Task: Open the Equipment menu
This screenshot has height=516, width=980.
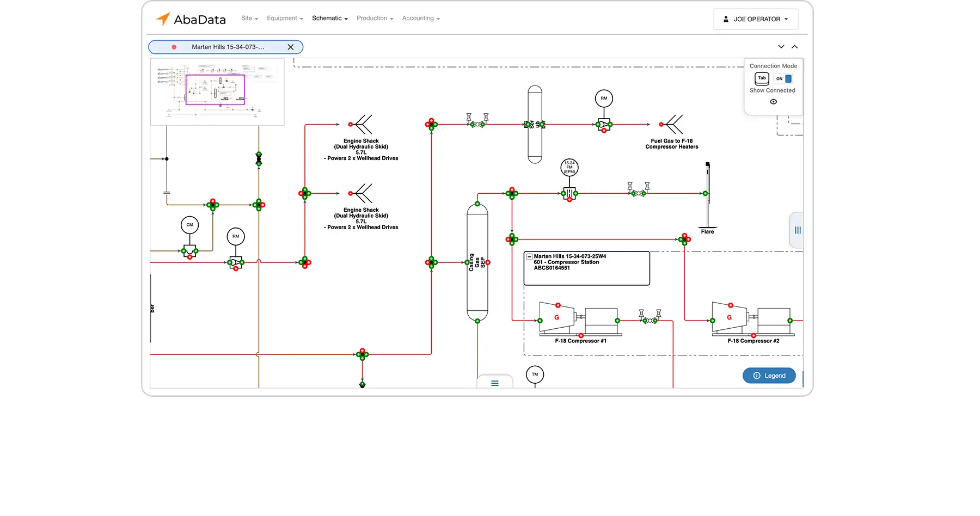Action: 285,19
